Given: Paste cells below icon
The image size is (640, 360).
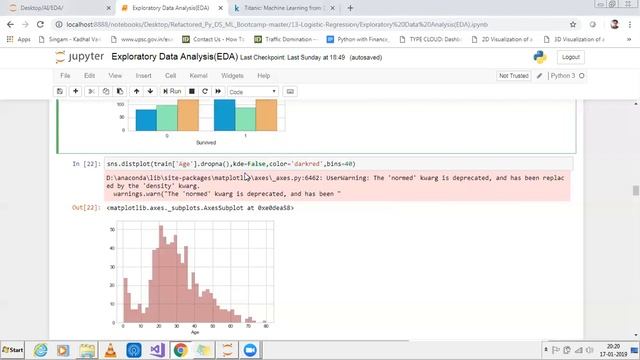Looking at the screenshot, I should click(x=120, y=91).
